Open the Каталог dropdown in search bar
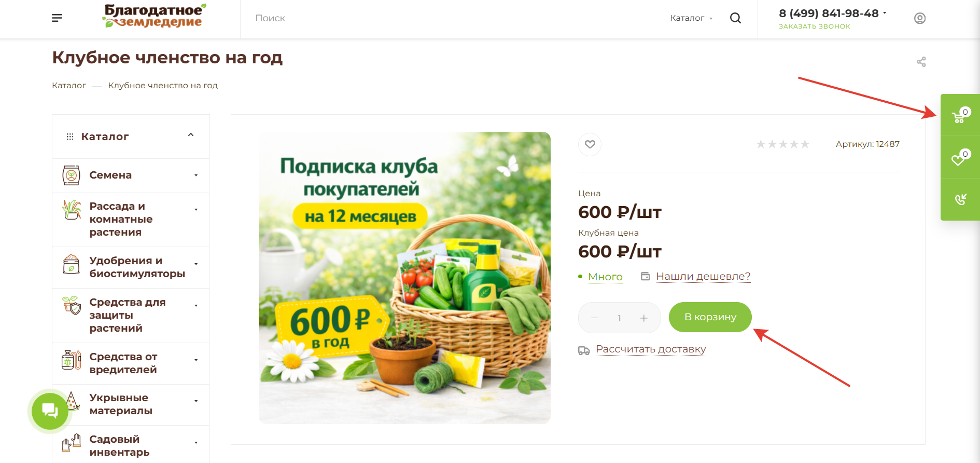The width and height of the screenshot is (980, 463). pyautogui.click(x=691, y=18)
